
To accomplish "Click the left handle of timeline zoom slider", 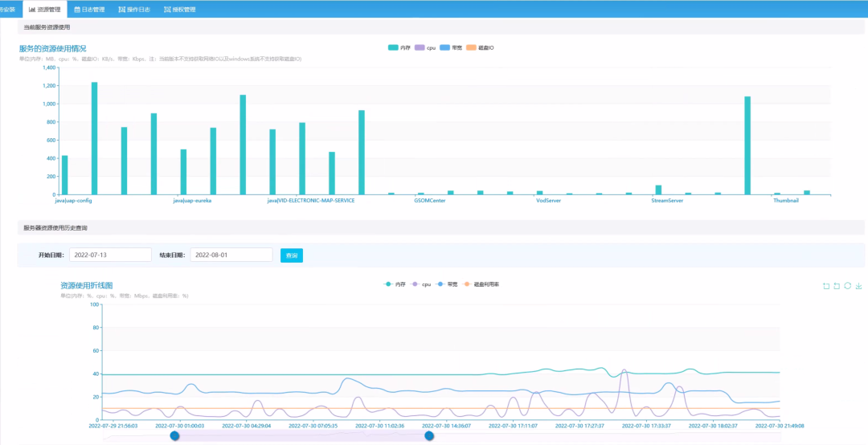I will pos(174,435).
